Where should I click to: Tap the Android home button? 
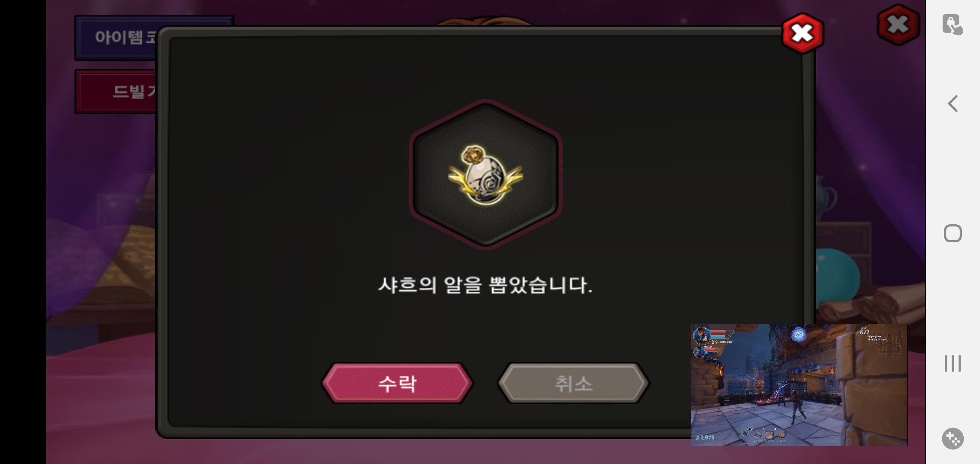coord(952,233)
